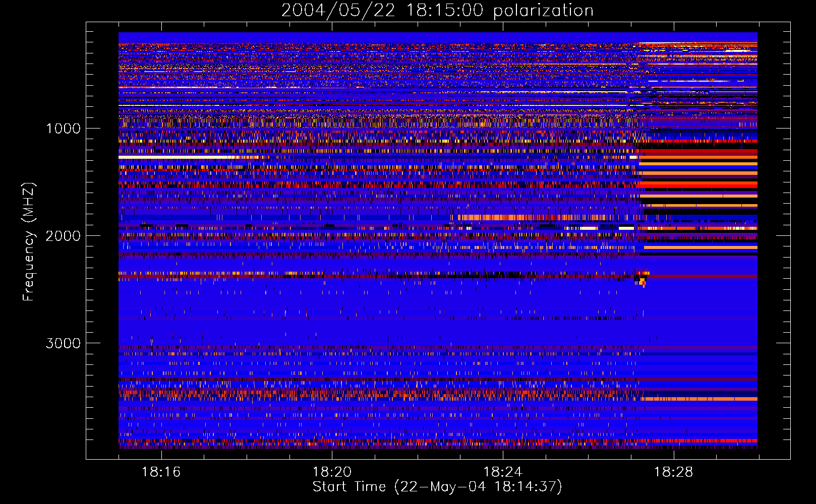816x504 pixels.
Task: Click the 18:20 time tick label
Action: pyautogui.click(x=332, y=472)
